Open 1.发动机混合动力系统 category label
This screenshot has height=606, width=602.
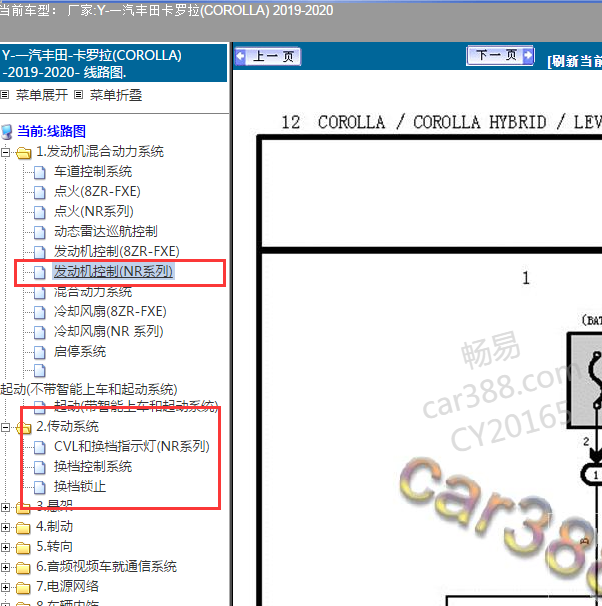[x=100, y=152]
